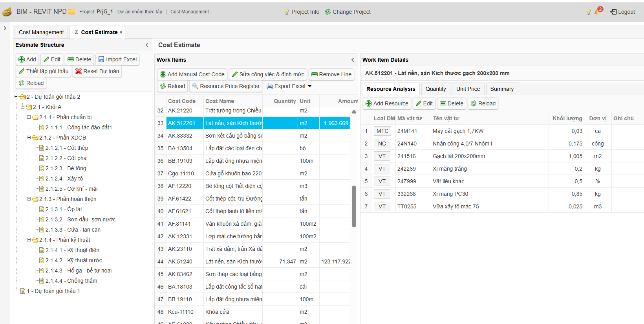Select work item row AK.51240
This screenshot has width=644, height=324.
[x=252, y=261]
